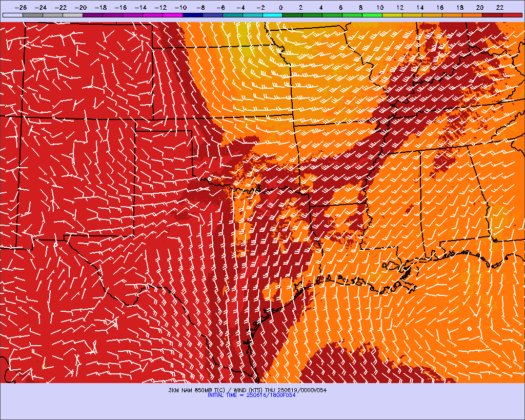Click the lime green 8 to 10 swatch
525x420 pixels.
[x=372, y=15]
